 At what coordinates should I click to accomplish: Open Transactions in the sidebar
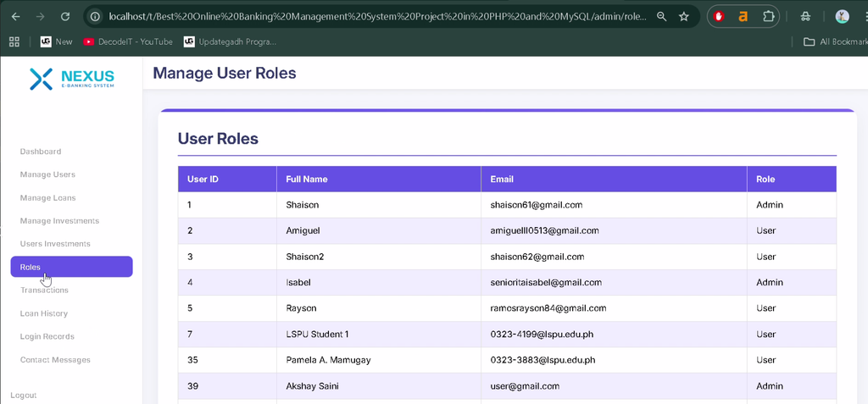[x=44, y=290]
